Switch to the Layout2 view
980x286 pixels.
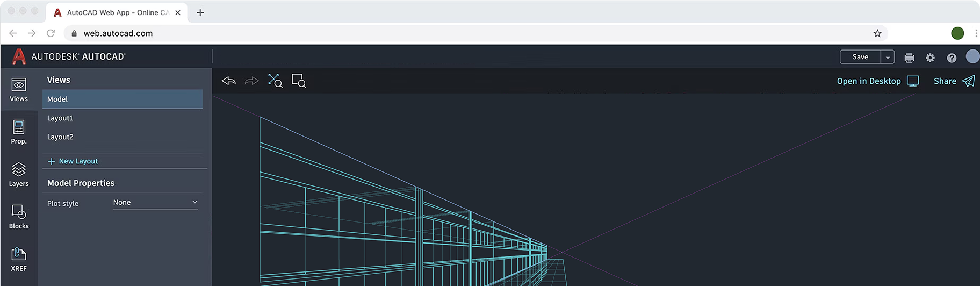click(x=60, y=137)
